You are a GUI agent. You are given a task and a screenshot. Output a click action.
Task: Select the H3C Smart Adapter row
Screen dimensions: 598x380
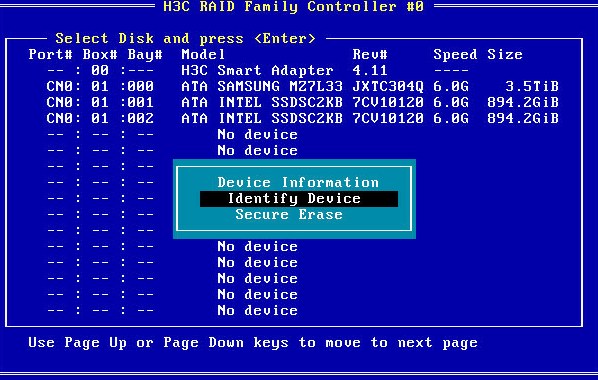258,71
